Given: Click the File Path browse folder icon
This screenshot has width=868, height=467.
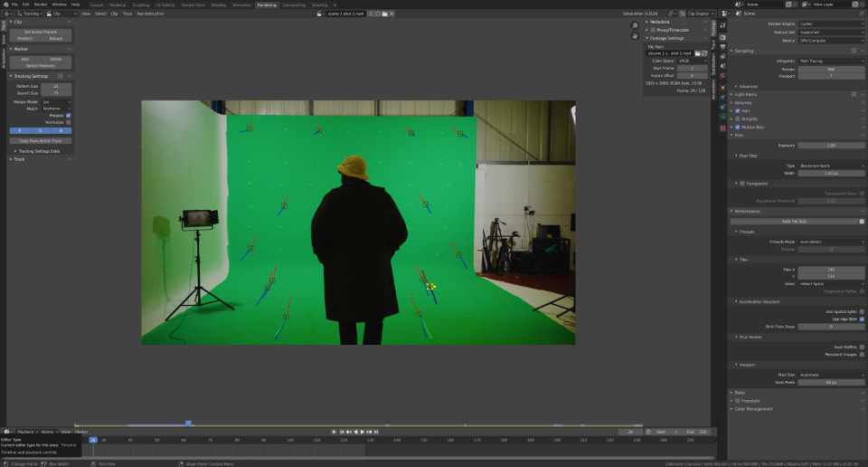Looking at the screenshot, I should coord(697,53).
